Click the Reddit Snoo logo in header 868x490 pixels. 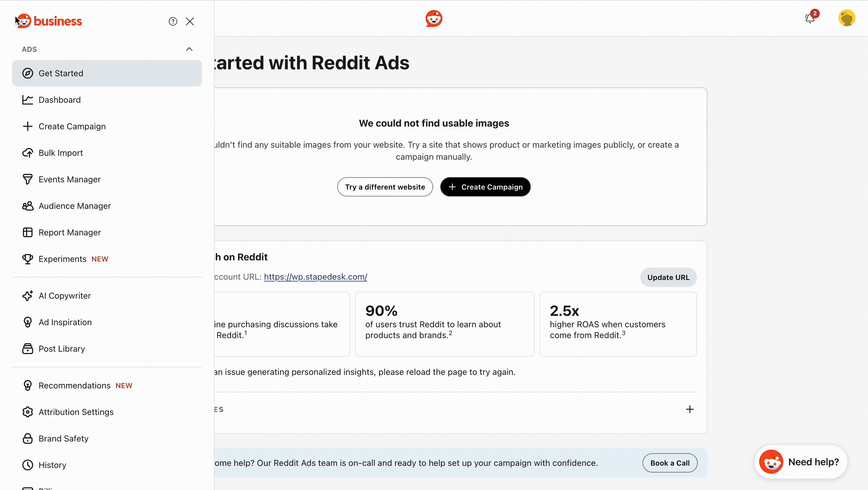pyautogui.click(x=434, y=18)
